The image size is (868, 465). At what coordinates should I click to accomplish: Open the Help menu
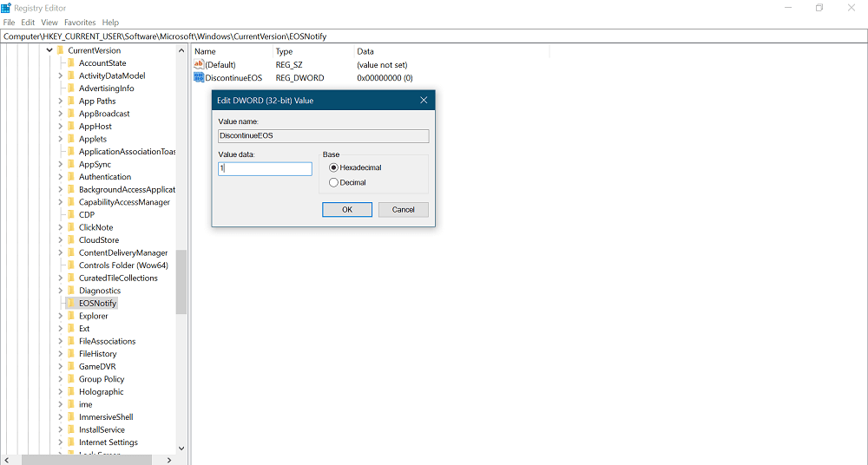click(x=110, y=23)
